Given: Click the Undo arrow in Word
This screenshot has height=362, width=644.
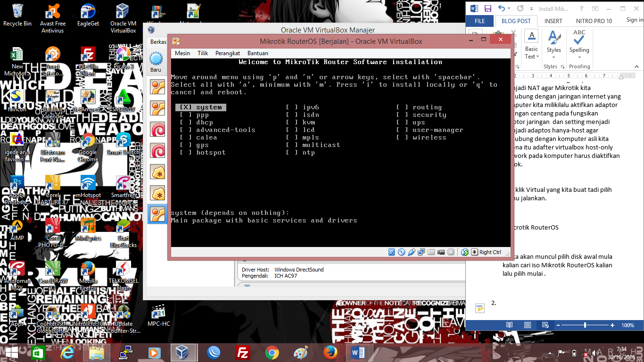Looking at the screenshot, I should (x=502, y=8).
